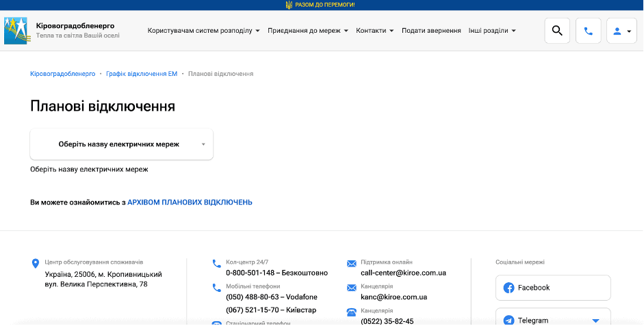Click the envelope icon beside kanc@kiroe.com.ua

[352, 288]
